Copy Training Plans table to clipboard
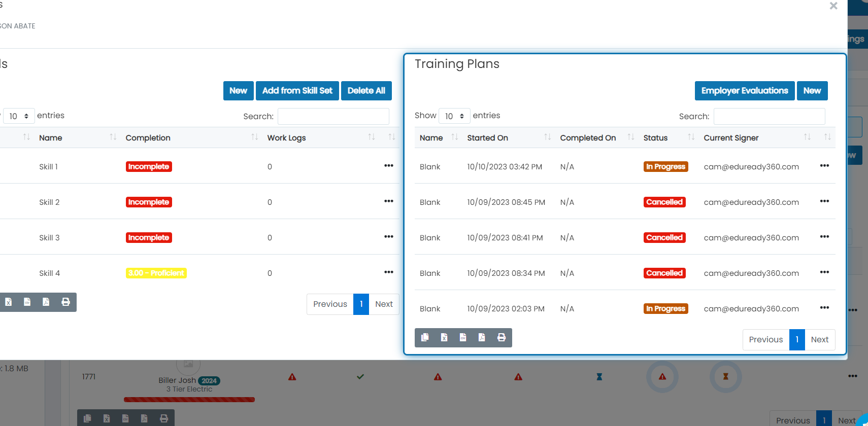 [x=425, y=338]
